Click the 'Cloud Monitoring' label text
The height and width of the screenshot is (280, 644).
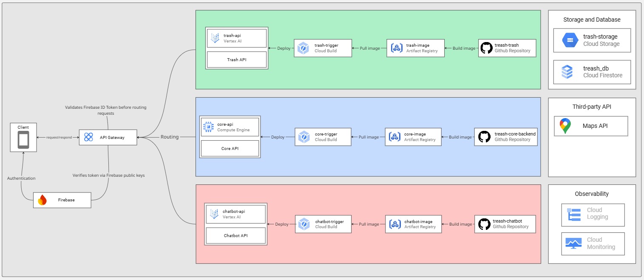(x=601, y=243)
